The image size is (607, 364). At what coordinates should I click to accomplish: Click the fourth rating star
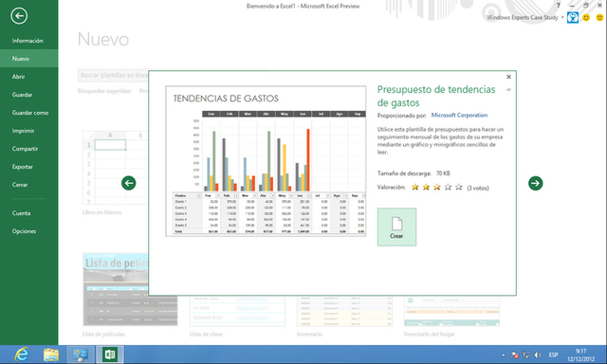pyautogui.click(x=448, y=188)
